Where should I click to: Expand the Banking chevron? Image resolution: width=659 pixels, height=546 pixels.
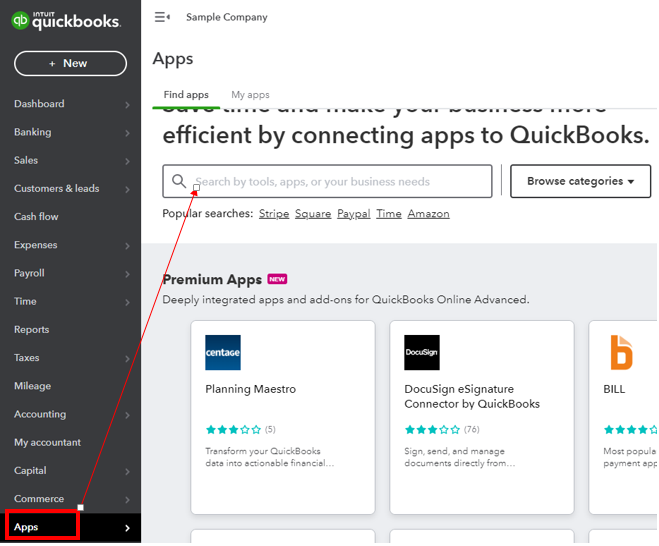pyautogui.click(x=127, y=133)
